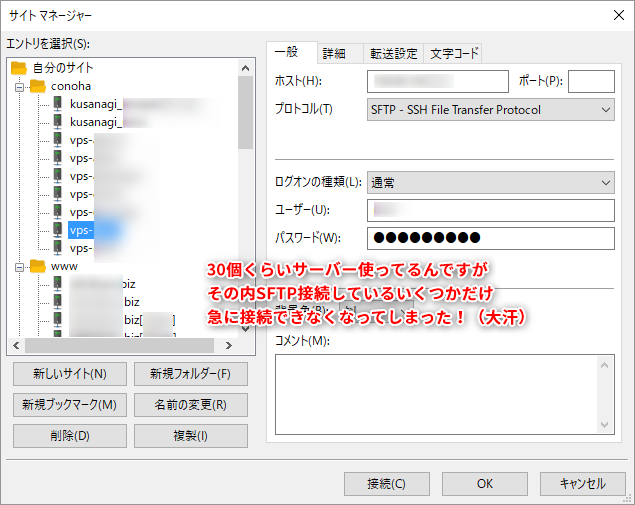This screenshot has height=505, width=635.
Task: Open the ログオンの種類 dropdown showing 通常
Action: click(490, 183)
